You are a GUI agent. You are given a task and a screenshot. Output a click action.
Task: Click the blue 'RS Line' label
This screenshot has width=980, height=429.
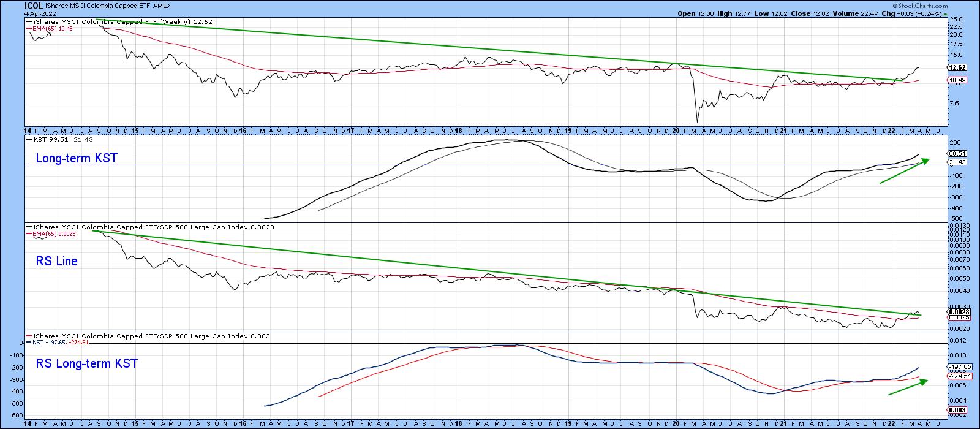pyautogui.click(x=56, y=261)
